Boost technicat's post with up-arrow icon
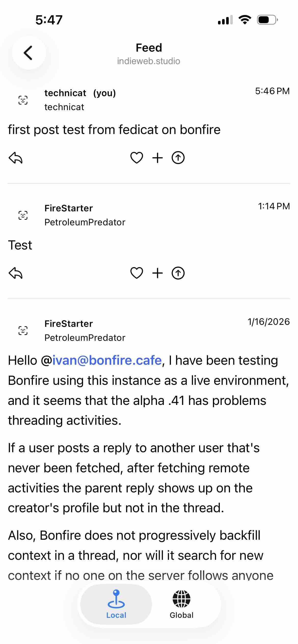This screenshot has height=644, width=298. [178, 158]
